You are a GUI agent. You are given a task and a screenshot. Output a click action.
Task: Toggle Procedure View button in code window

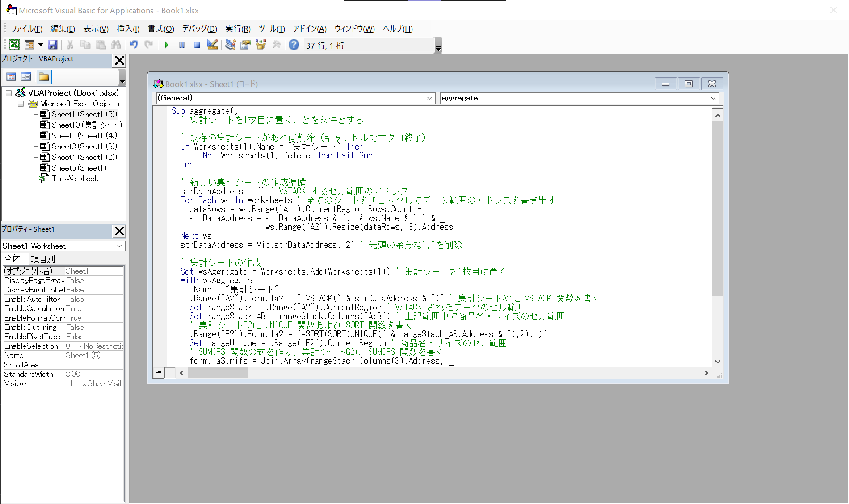point(159,372)
